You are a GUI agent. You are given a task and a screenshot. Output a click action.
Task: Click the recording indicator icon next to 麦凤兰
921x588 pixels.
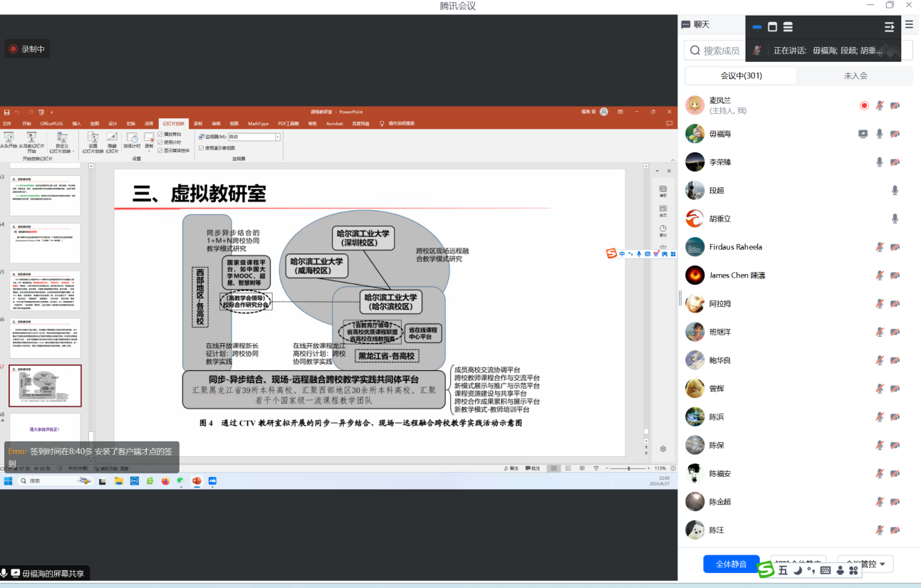864,105
